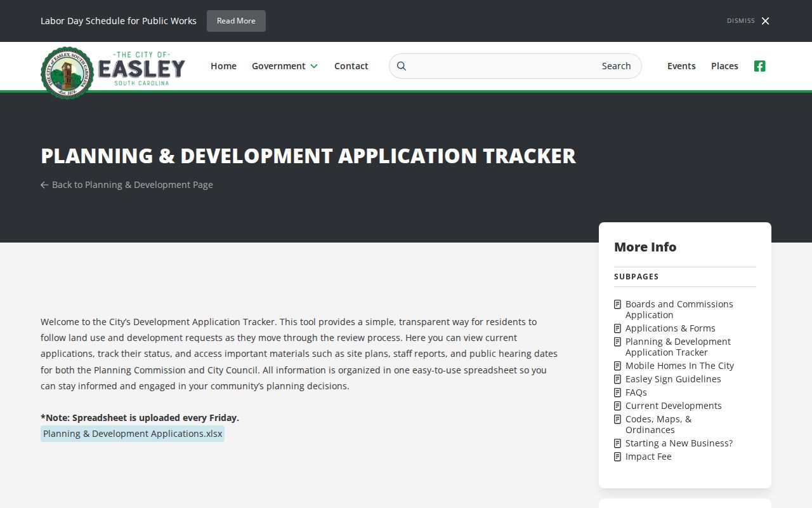Screen dimensions: 812x508
Task: Click document icon beside Boards and Commissions
Action: tap(618, 305)
